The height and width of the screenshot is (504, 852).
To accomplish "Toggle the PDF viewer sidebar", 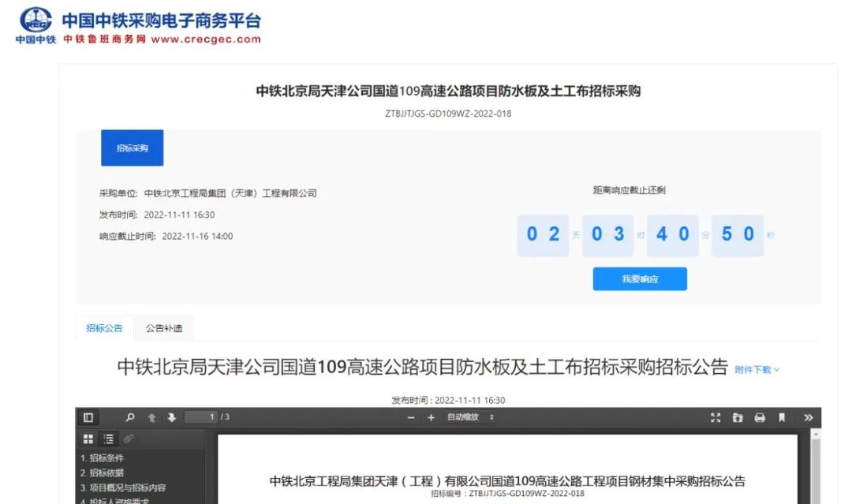I will point(88,417).
